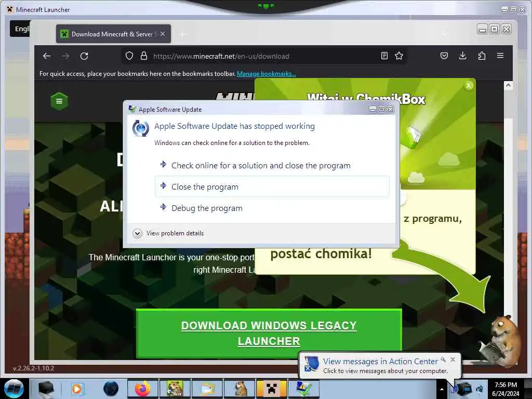Image resolution: width=532 pixels, height=399 pixels.
Task: Launch the Windows Media Player taskbar icon
Action: pyautogui.click(x=77, y=389)
